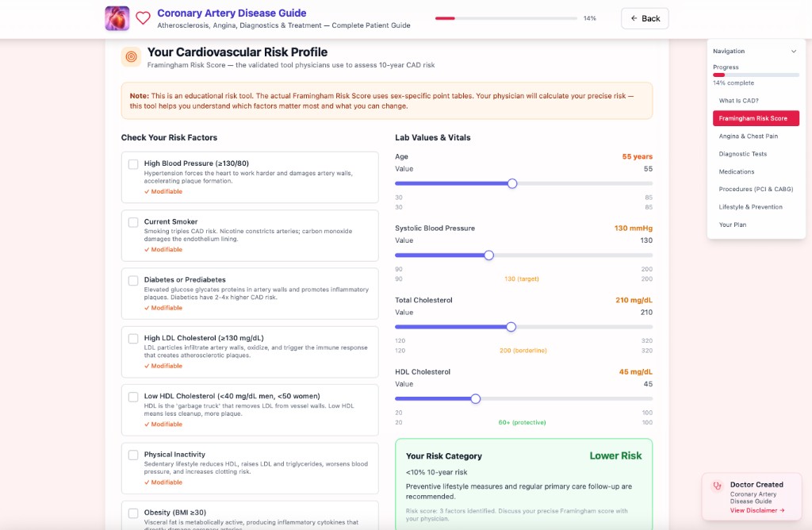Click the heart outline icon beside the guide title
This screenshot has width=812, height=530.
click(142, 16)
